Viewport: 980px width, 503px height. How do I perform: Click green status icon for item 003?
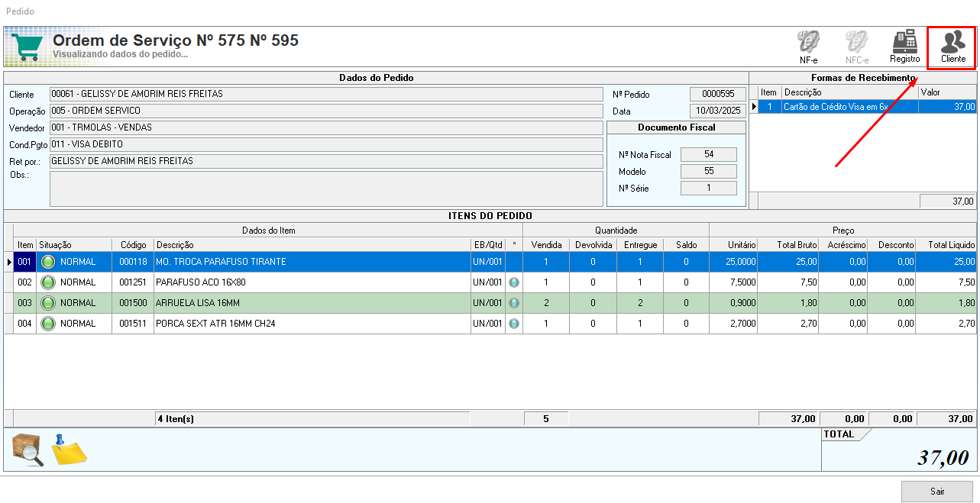point(49,303)
